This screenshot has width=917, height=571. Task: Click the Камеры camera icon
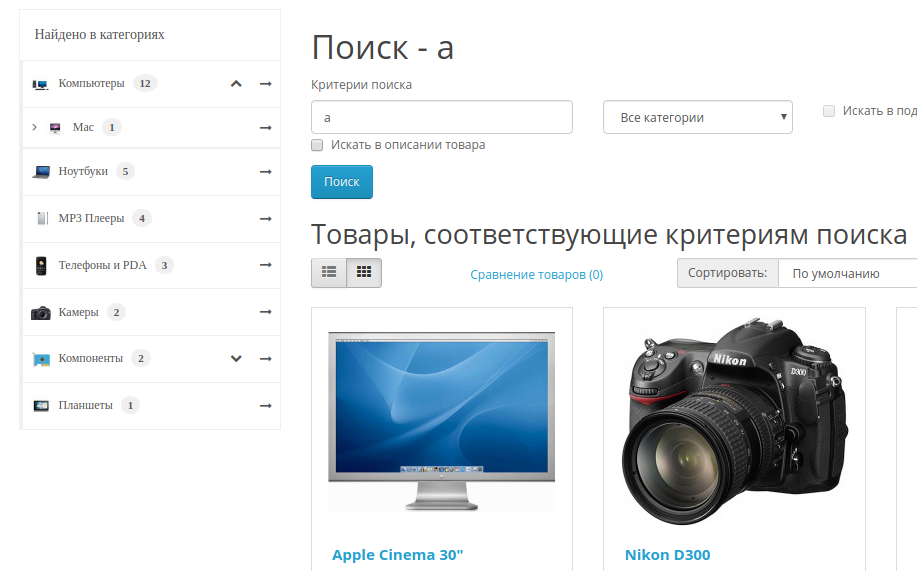(x=41, y=312)
